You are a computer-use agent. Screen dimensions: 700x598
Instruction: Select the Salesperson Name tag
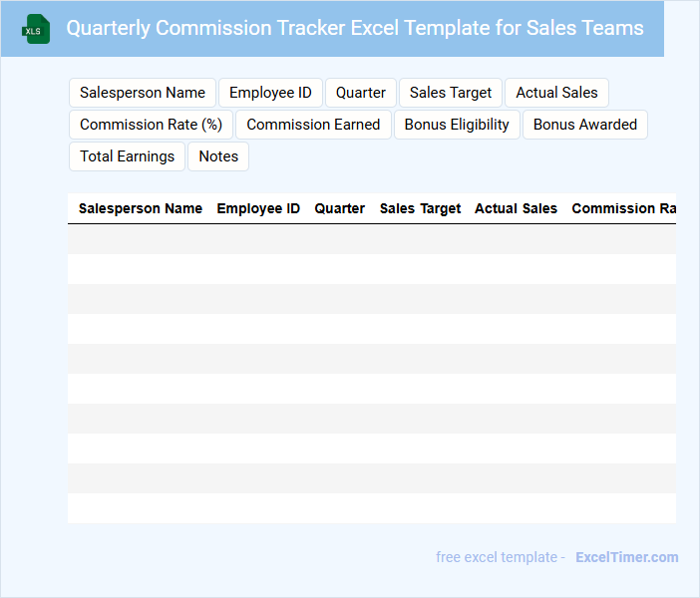(x=143, y=93)
